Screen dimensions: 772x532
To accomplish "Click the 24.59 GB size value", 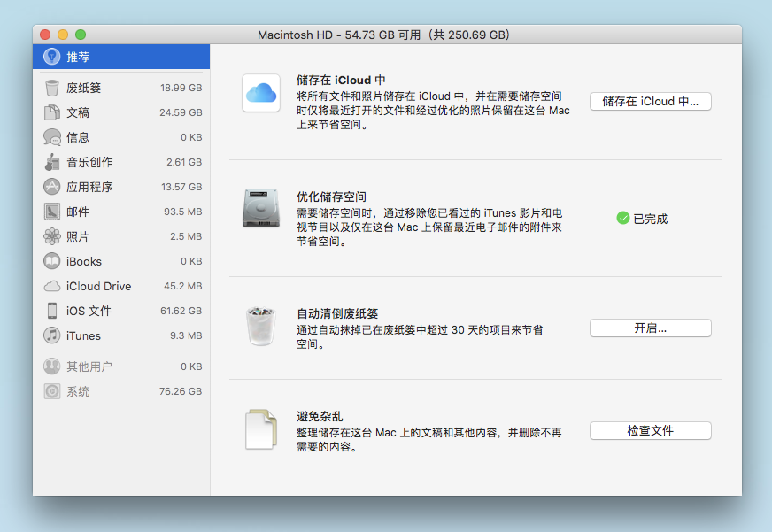I will pyautogui.click(x=181, y=112).
